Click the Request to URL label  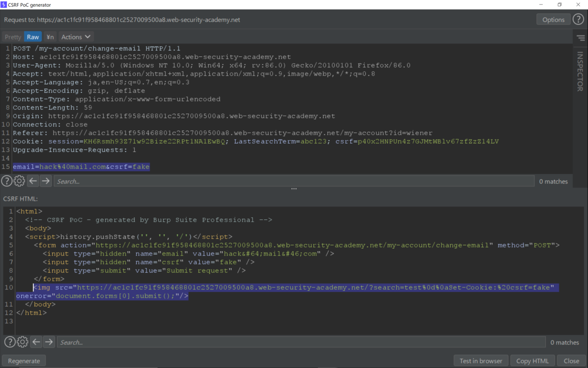122,20
